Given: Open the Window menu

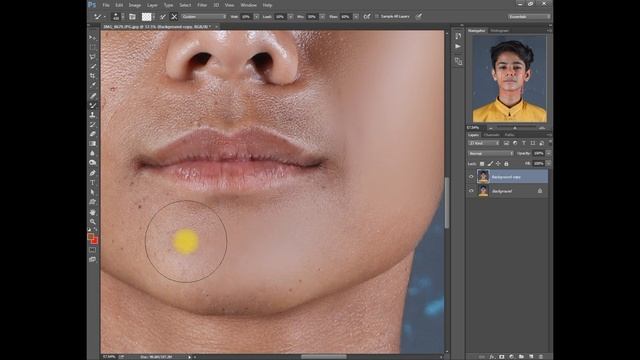Looking at the screenshot, I should [x=249, y=5].
